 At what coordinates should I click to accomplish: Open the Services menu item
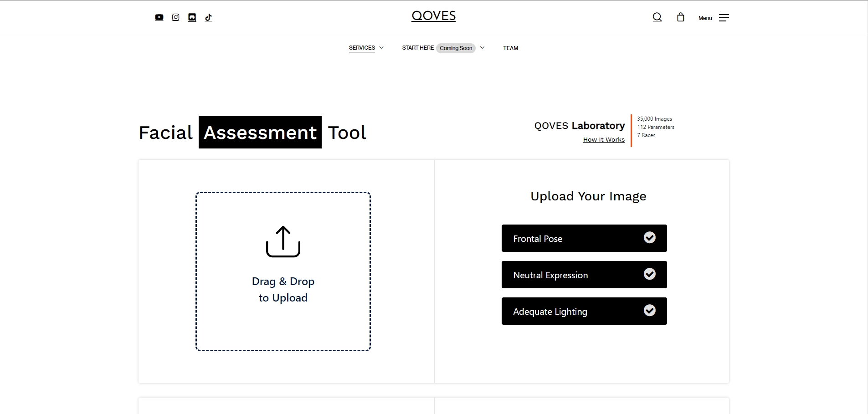point(362,48)
